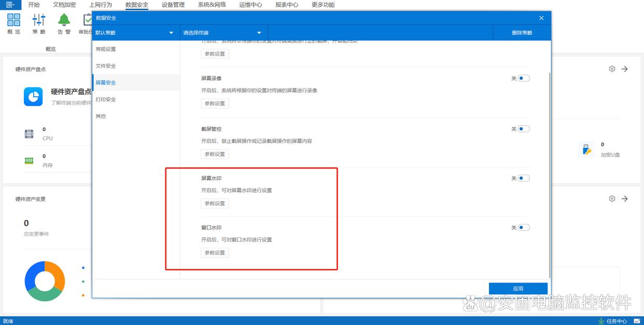This screenshot has height=325, width=644.
Task: Open 参数设置 under 截屏管控
Action: pyautogui.click(x=215, y=154)
